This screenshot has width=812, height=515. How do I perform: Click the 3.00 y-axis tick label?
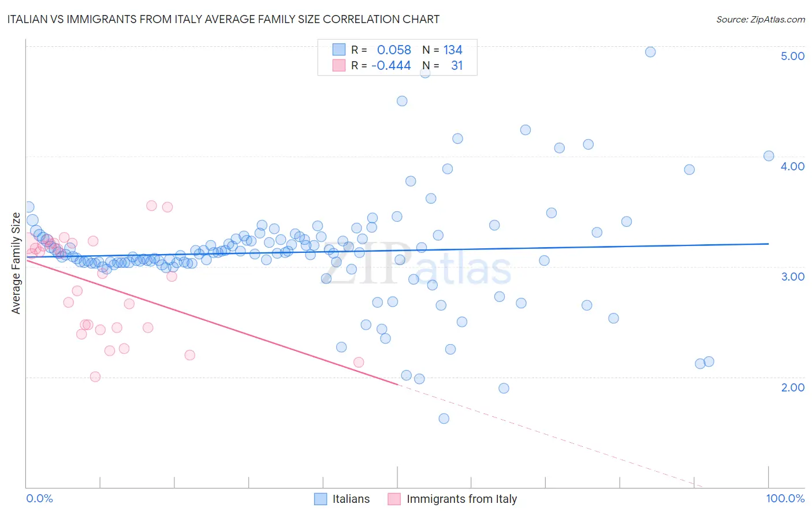tap(793, 277)
